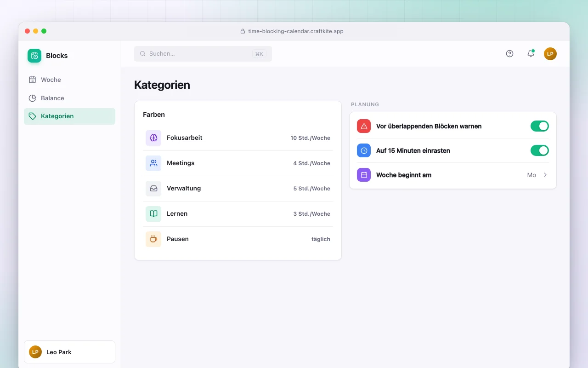This screenshot has height=368, width=588.
Task: Click the blue clock snap icon
Action: 364,150
